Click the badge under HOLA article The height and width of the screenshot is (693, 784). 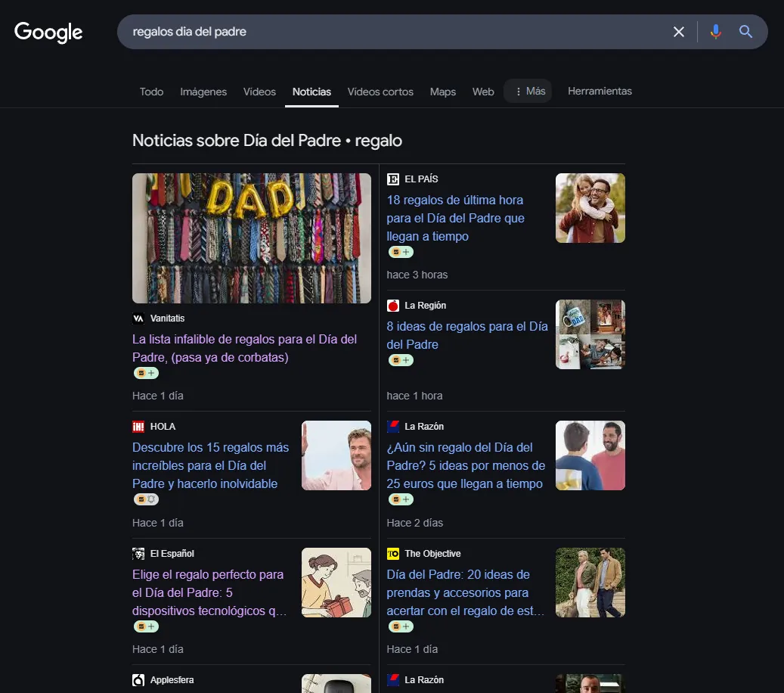pyautogui.click(x=146, y=499)
